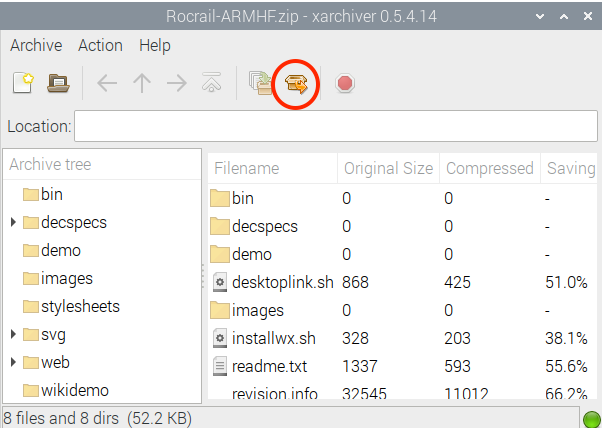Open the Archive menu
This screenshot has height=430, width=602.
[x=35, y=45]
